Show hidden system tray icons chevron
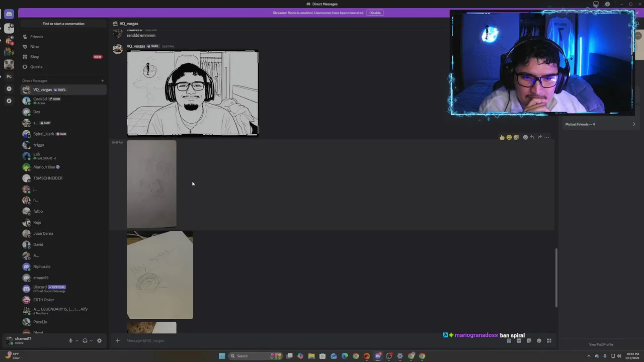This screenshot has width=644, height=362. pos(589,356)
